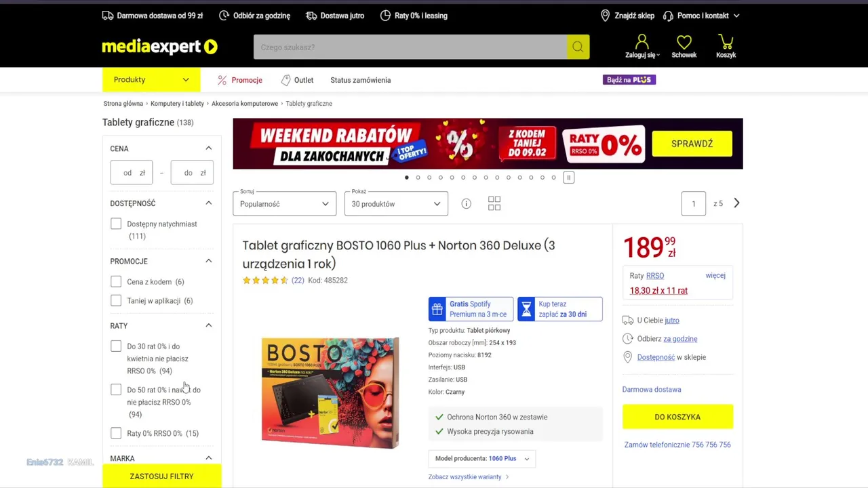Open Status zamówienia menu item

[360, 80]
